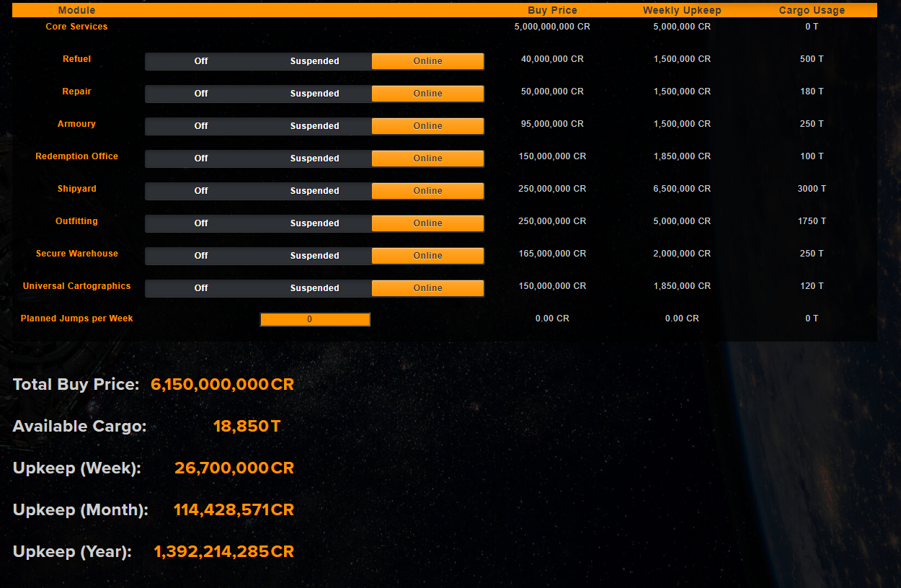The height and width of the screenshot is (588, 901).
Task: Turn Secure Warehouse Off
Action: click(201, 256)
